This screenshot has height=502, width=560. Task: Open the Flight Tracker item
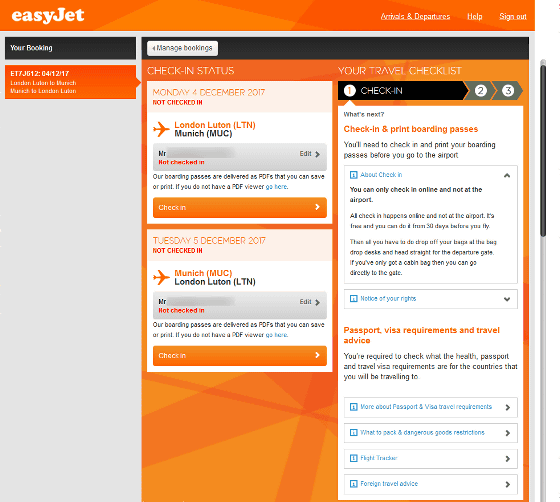pos(431,459)
